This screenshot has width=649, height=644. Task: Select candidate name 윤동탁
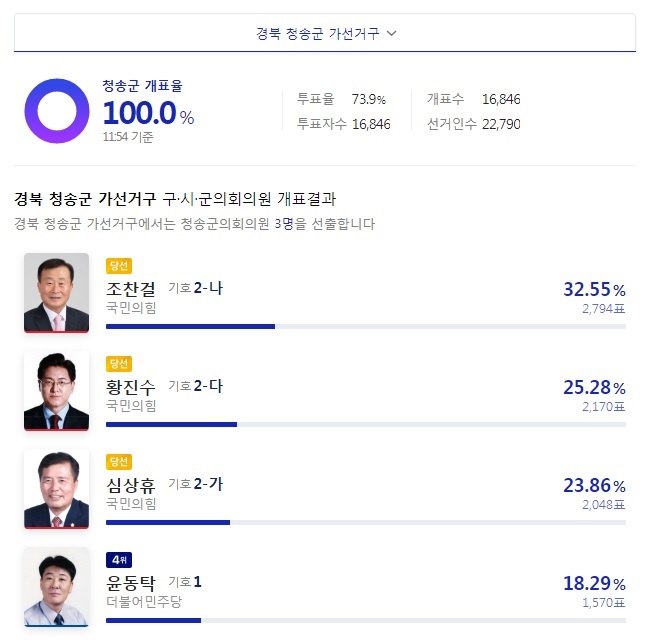click(x=131, y=583)
